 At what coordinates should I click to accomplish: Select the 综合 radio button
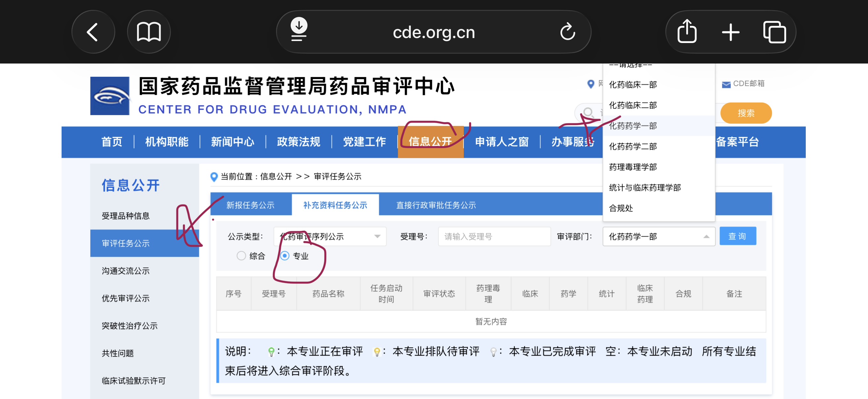[x=241, y=256]
